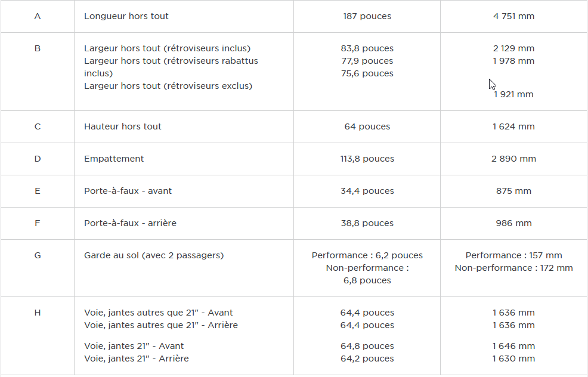Select 'Porte-à-faux - avant' label
This screenshot has width=588, height=377.
coord(128,191)
